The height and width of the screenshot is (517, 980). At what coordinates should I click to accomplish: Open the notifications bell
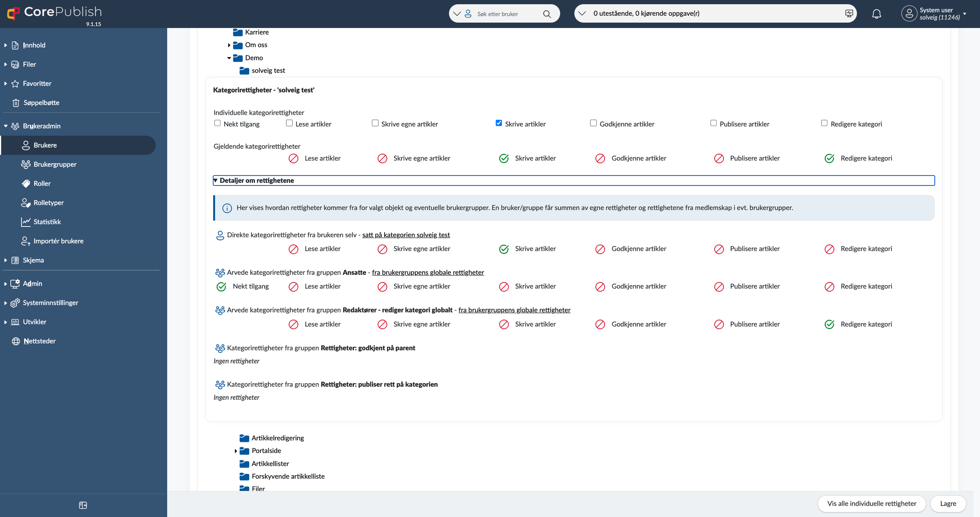[876, 14]
